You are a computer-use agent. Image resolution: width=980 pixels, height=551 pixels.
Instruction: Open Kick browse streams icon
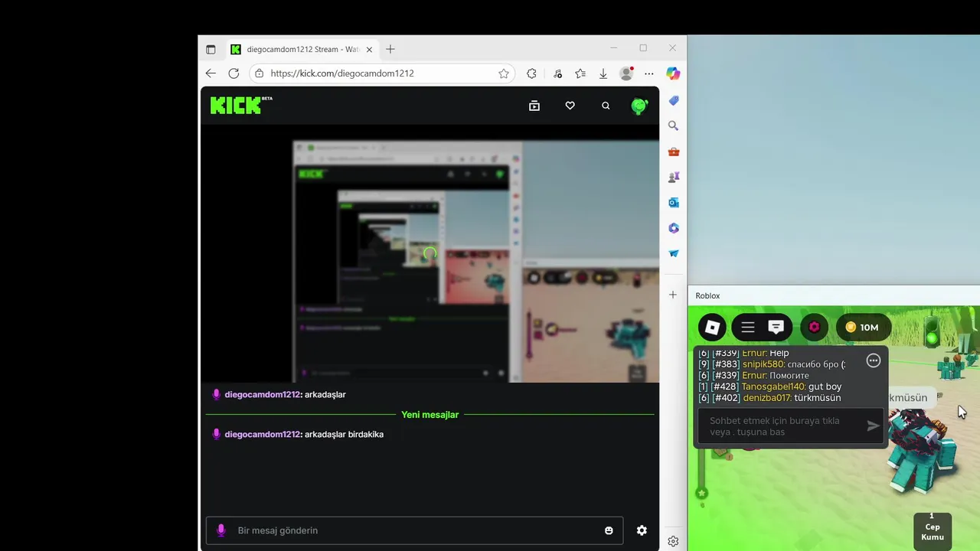point(534,106)
